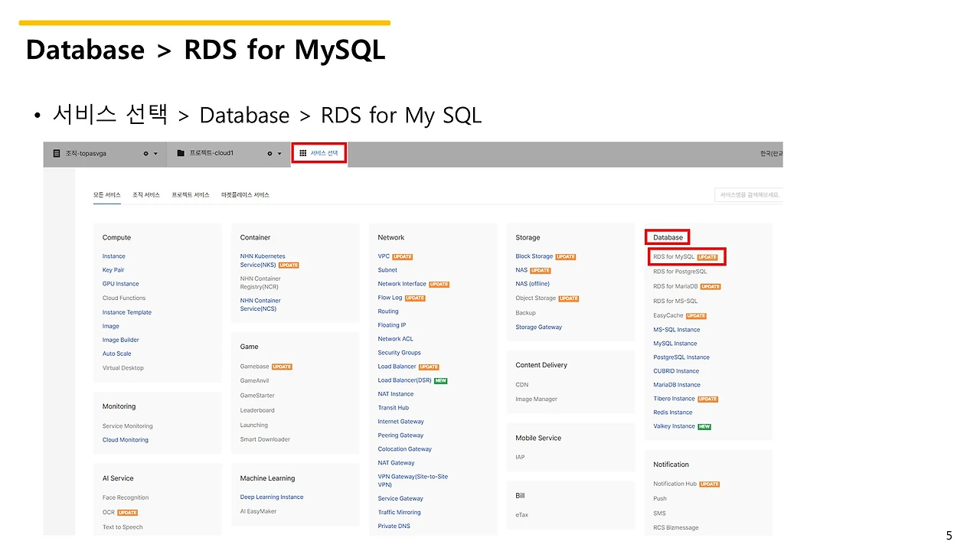Viewport: 980px width, 551px height.
Task: Open the Security Groups service
Action: click(399, 353)
